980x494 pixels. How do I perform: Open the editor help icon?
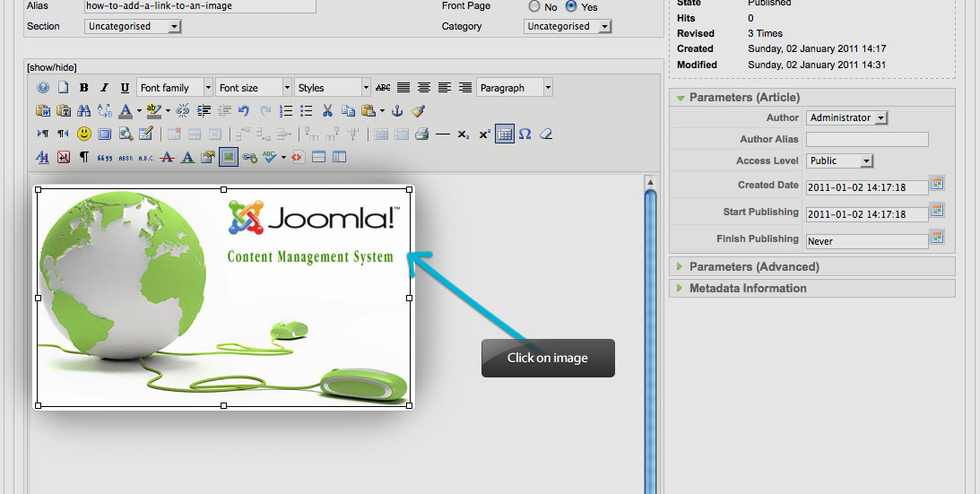43,88
